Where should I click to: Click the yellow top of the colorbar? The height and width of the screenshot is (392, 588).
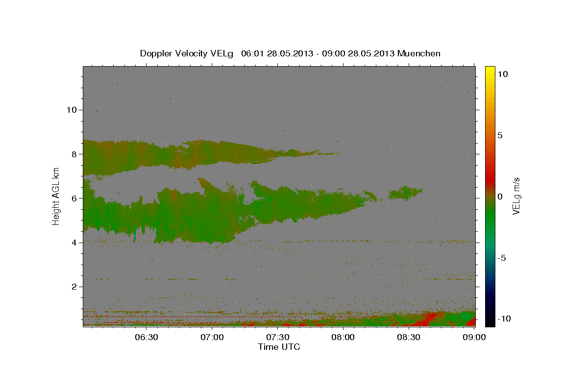490,71
